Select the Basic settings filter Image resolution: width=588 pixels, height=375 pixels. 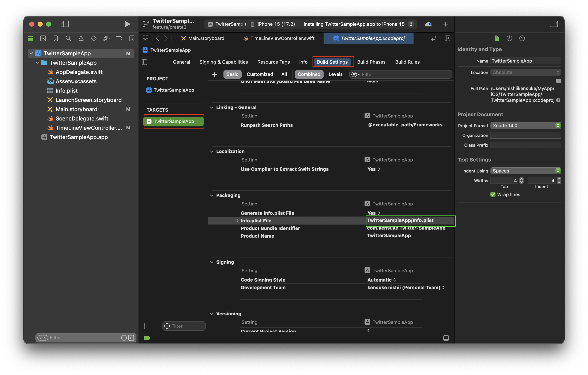click(232, 74)
